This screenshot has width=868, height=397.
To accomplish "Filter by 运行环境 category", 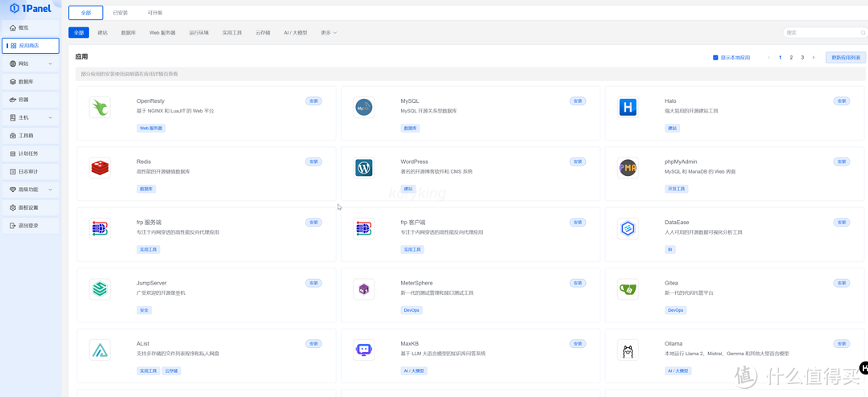I will coord(199,33).
